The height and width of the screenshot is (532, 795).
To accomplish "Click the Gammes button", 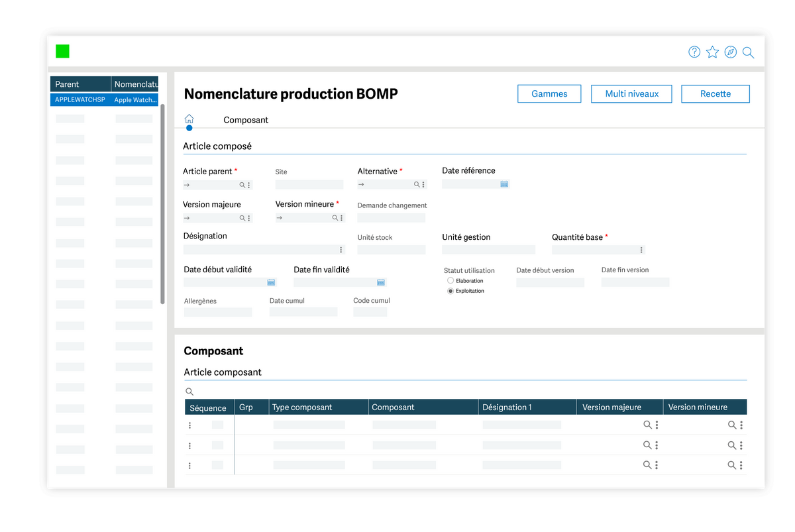I will [x=549, y=94].
